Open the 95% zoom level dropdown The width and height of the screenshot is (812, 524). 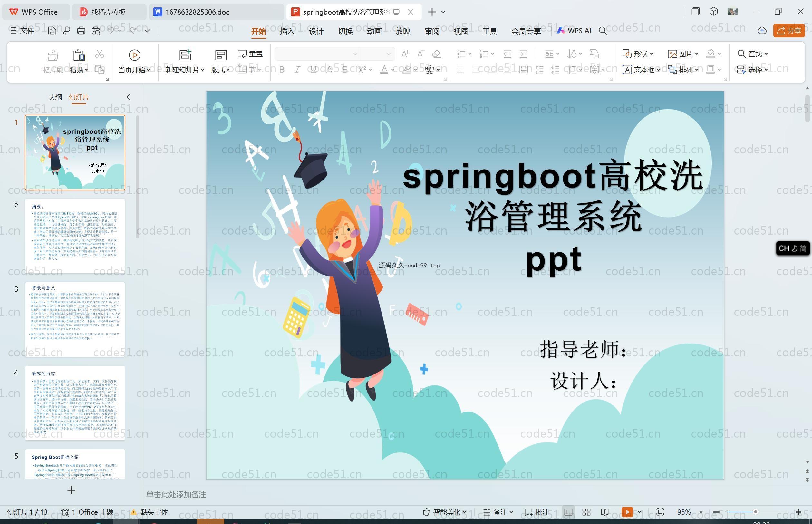point(701,512)
